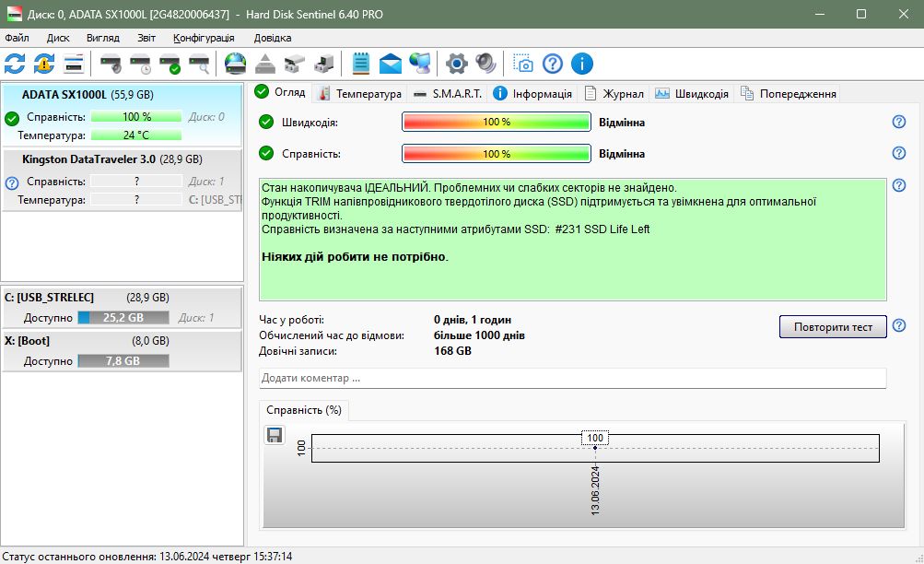The image size is (924, 564).
Task: Switch to the Температура tab
Action: [359, 94]
